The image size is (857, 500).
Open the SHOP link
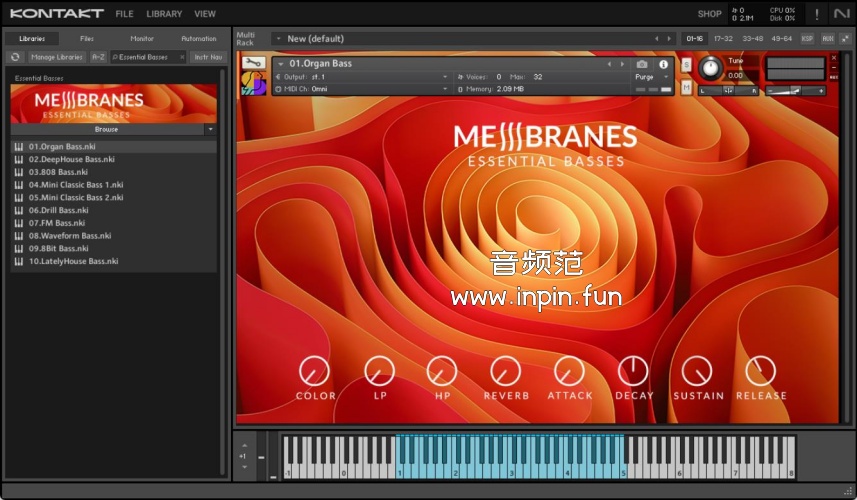[x=709, y=14]
